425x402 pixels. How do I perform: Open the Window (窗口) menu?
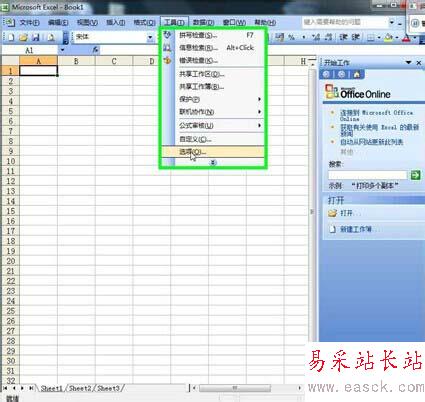tap(234, 22)
